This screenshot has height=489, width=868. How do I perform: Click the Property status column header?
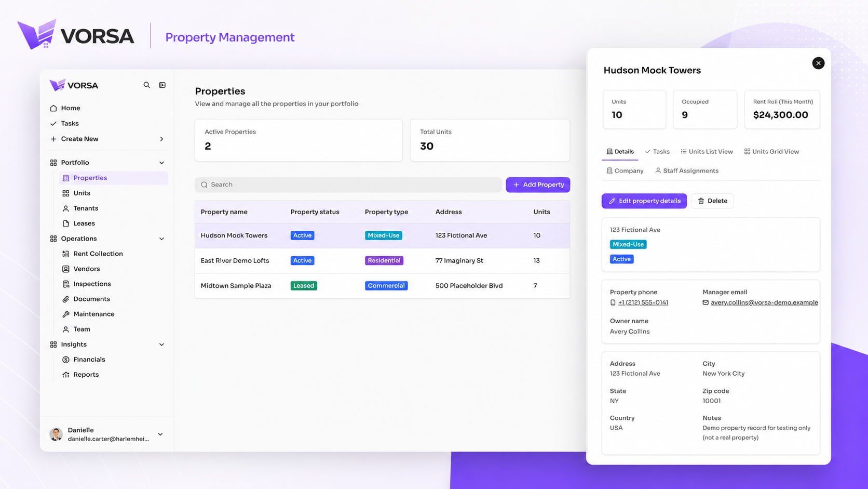(x=315, y=212)
